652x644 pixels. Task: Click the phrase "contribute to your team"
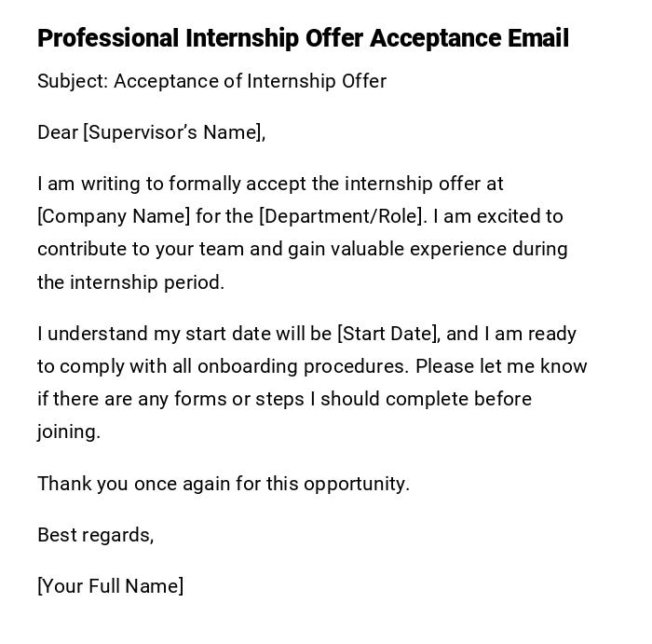tap(134, 249)
